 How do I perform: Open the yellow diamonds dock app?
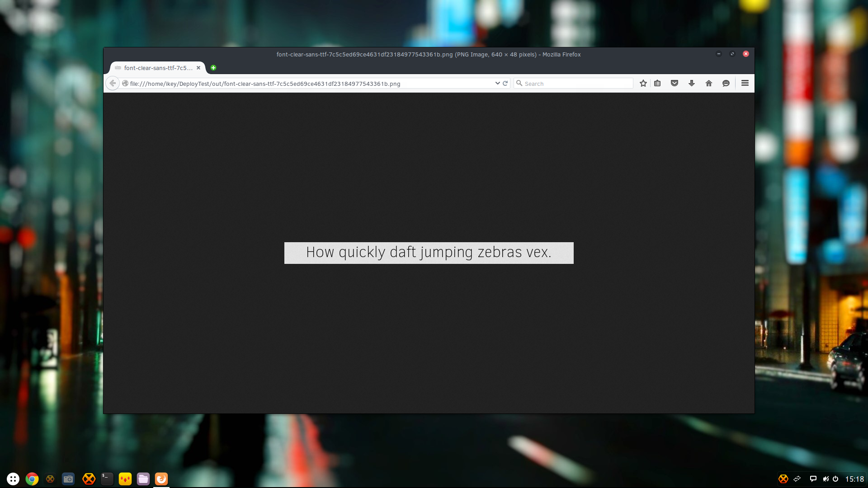click(125, 479)
